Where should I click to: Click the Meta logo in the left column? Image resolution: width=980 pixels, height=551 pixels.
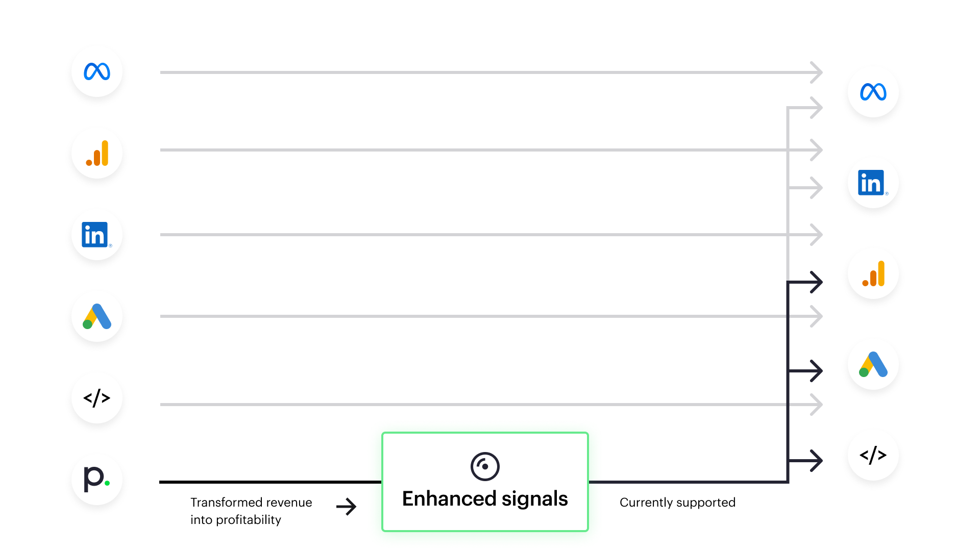pyautogui.click(x=97, y=71)
